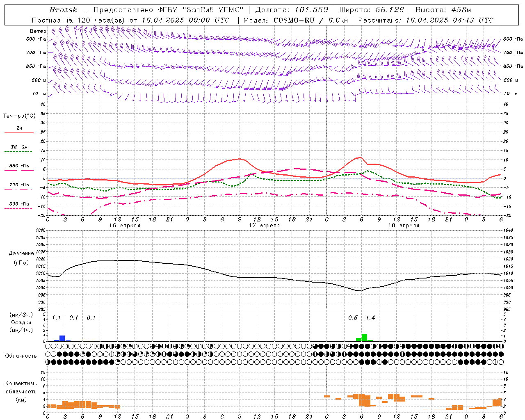Click the '2м' temperature legend entry
This screenshot has height=420, width=525.
[19, 128]
